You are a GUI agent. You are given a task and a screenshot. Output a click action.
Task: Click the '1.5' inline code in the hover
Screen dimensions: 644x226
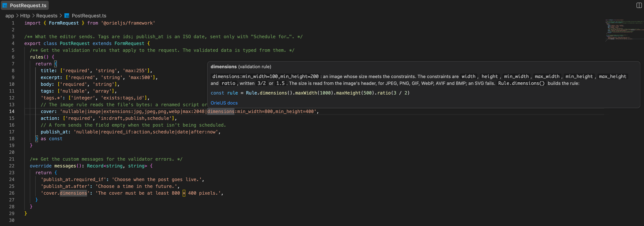(x=280, y=83)
